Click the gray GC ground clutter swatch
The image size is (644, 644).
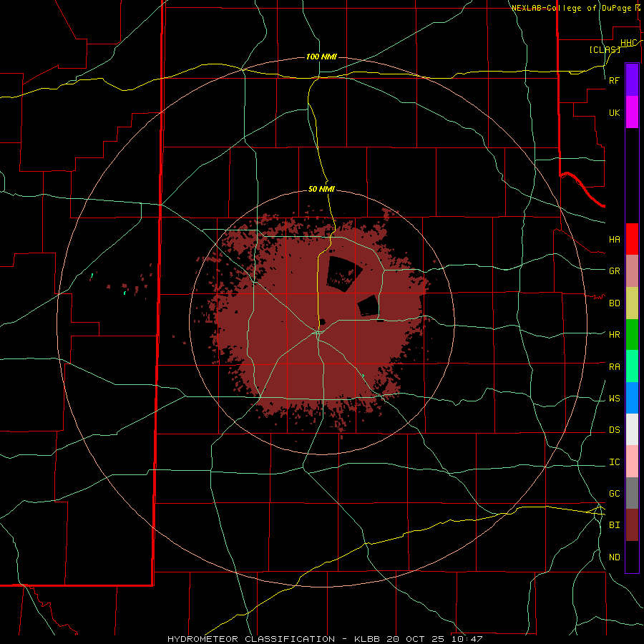[x=632, y=493]
